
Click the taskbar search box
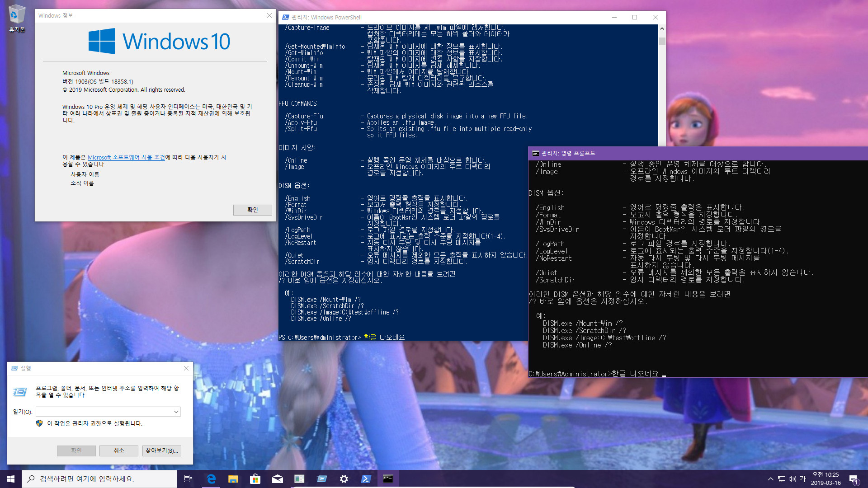point(99,479)
